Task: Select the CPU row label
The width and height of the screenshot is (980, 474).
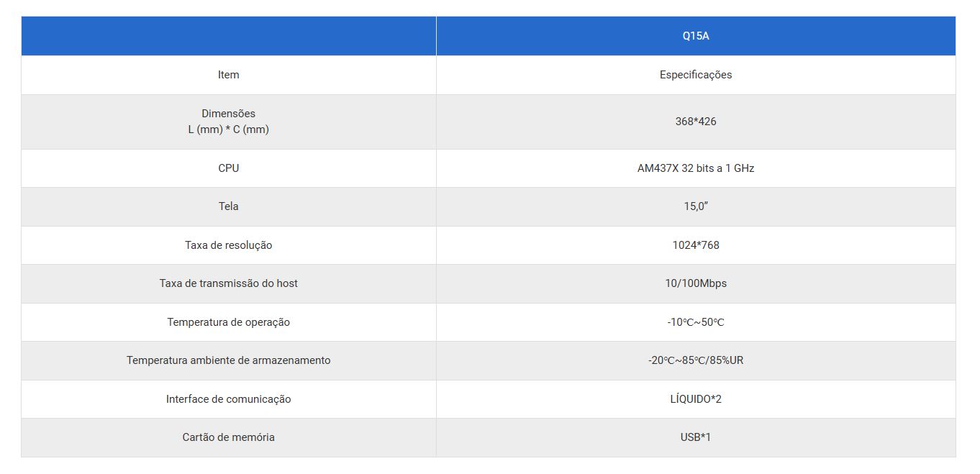Action: coord(228,168)
